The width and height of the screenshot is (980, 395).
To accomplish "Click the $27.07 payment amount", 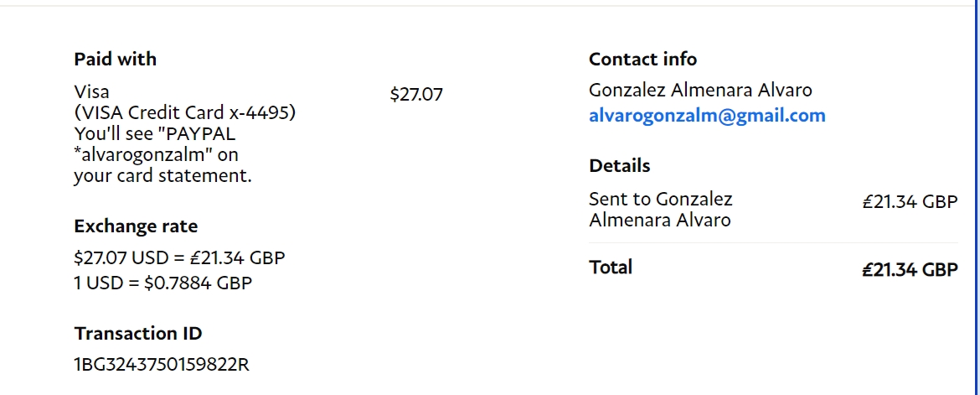I will 416,95.
